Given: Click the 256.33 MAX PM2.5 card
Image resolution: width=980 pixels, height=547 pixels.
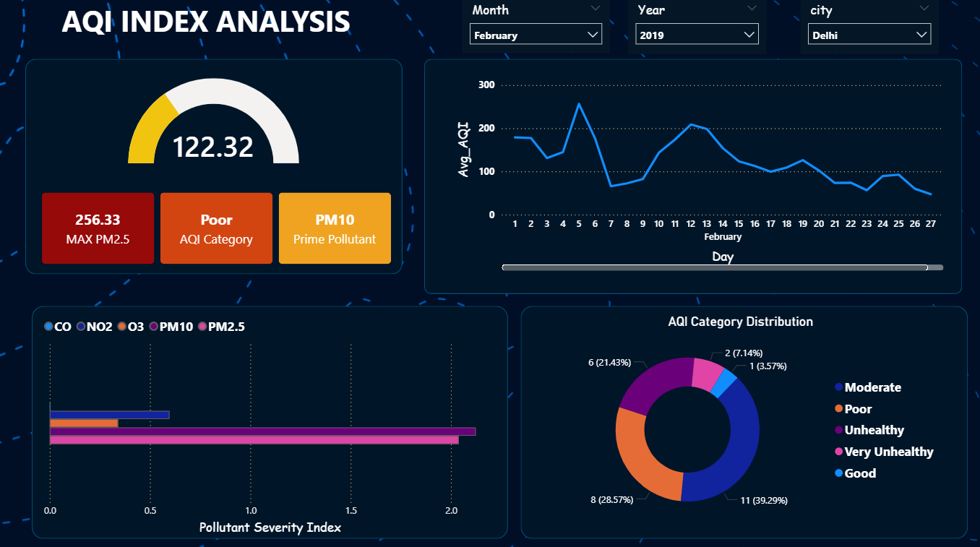Looking at the screenshot, I should coord(98,228).
